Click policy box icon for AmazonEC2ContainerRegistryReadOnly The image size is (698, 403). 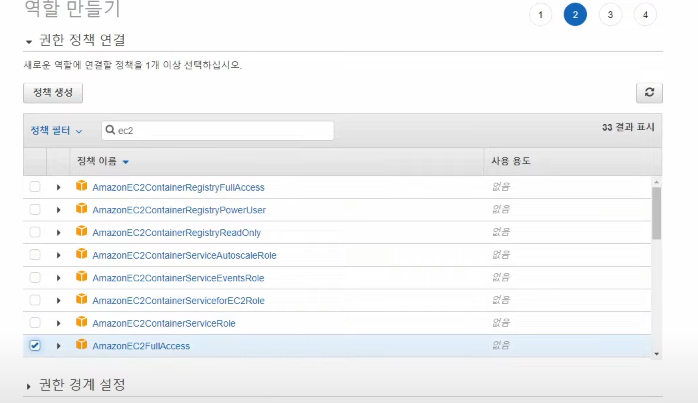point(81,231)
